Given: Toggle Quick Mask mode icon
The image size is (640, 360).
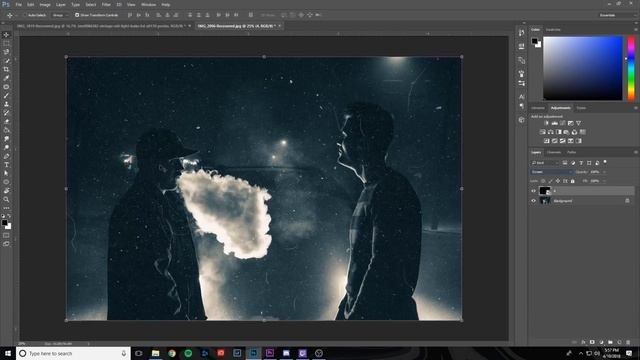Looking at the screenshot, I should click(x=6, y=235).
